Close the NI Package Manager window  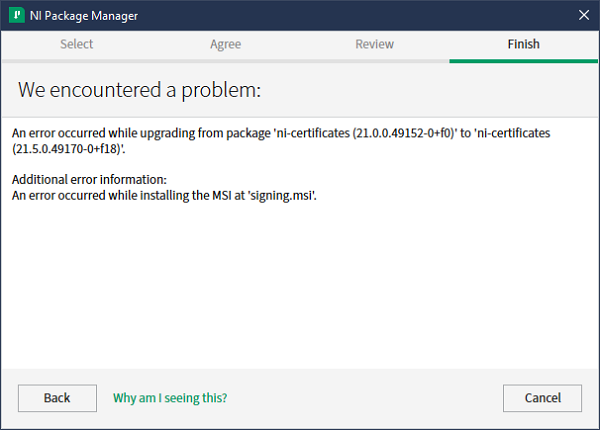583,16
